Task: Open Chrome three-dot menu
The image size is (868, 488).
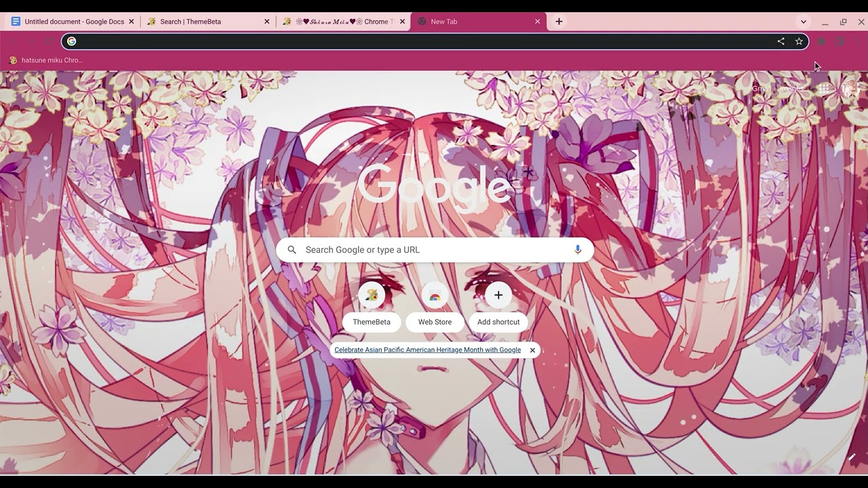Action: pyautogui.click(x=859, y=41)
